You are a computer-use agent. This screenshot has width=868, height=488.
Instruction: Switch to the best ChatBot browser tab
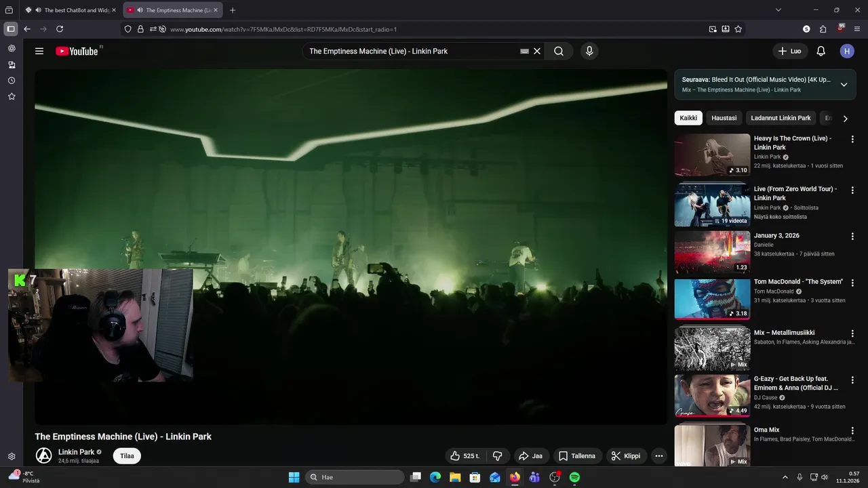coord(71,10)
